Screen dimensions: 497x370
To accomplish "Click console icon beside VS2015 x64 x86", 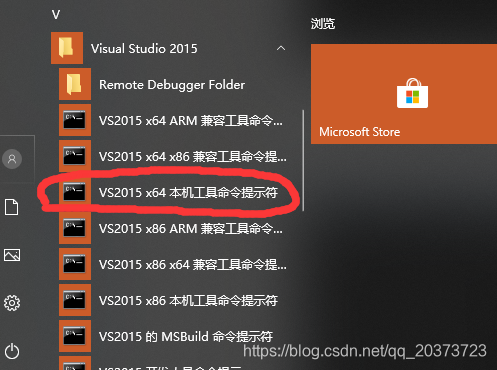I will pos(75,156).
